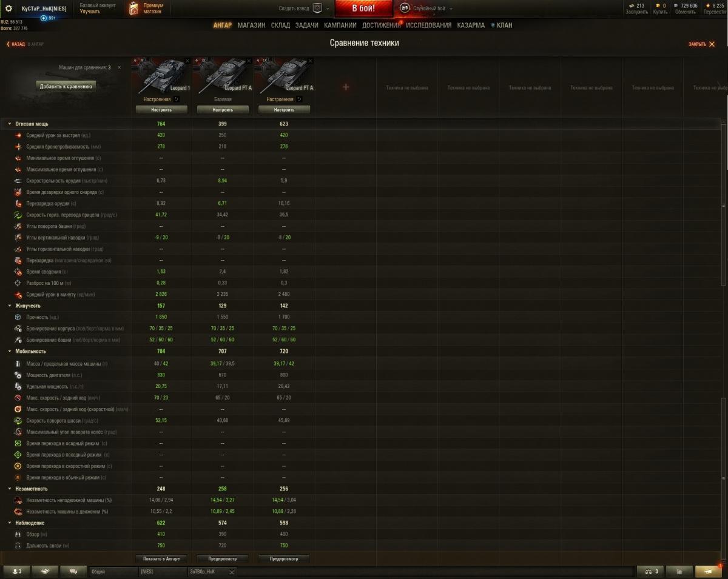Collapse the Наблюдение section
Viewport: 728px width, 579px height.
(9, 523)
